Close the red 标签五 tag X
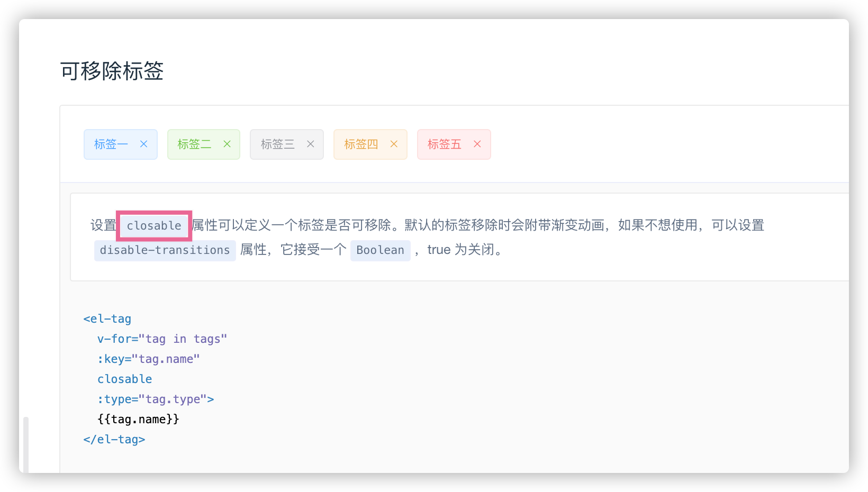The height and width of the screenshot is (492, 868). click(477, 144)
